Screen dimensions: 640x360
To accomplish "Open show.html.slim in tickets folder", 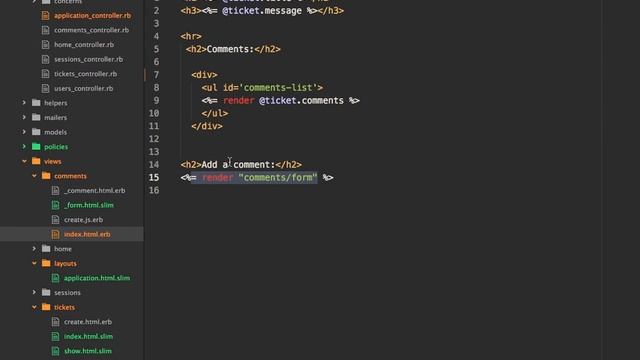I will [x=88, y=351].
